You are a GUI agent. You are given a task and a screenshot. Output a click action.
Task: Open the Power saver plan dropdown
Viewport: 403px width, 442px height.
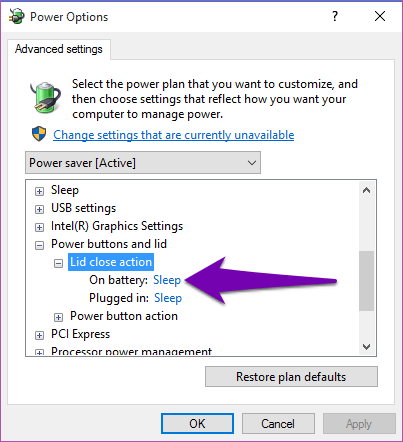143,163
